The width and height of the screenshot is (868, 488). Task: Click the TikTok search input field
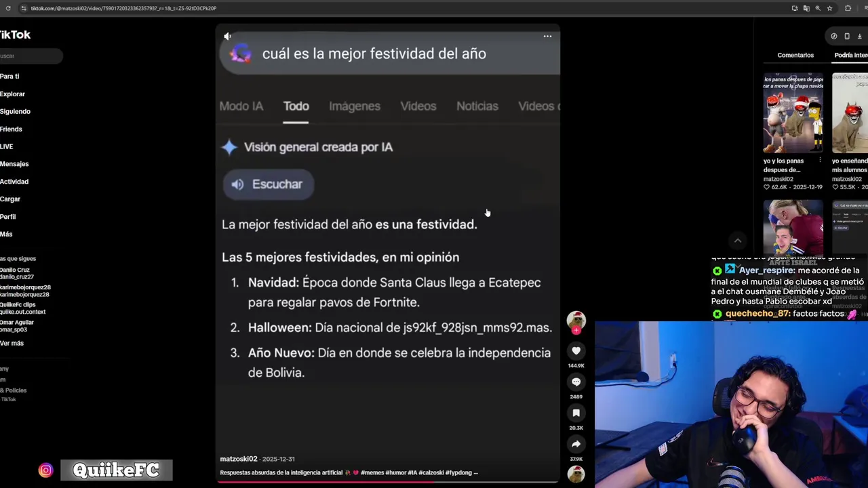coord(31,56)
